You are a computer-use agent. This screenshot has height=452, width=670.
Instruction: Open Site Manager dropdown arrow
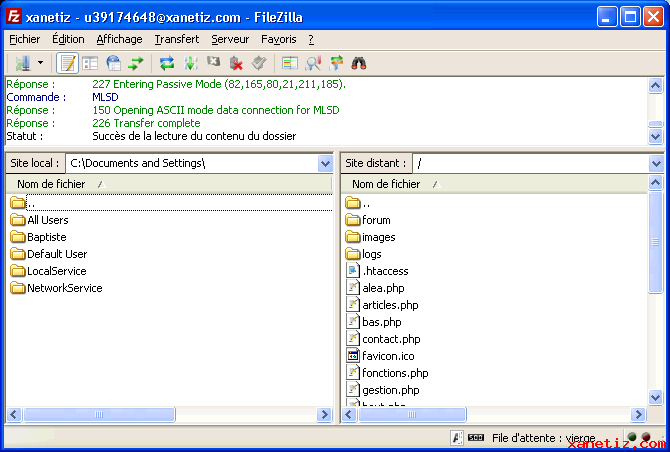coord(41,63)
